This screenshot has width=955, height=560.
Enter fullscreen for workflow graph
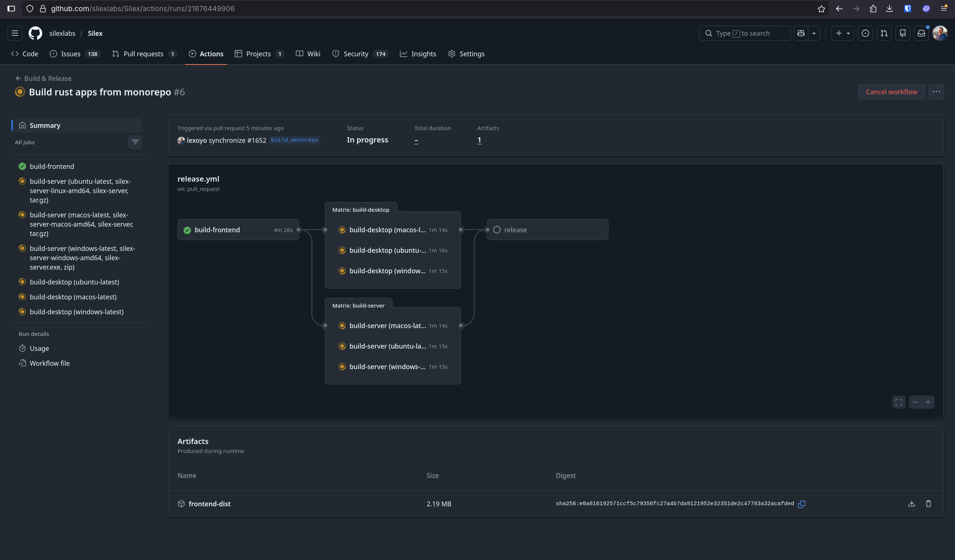899,402
